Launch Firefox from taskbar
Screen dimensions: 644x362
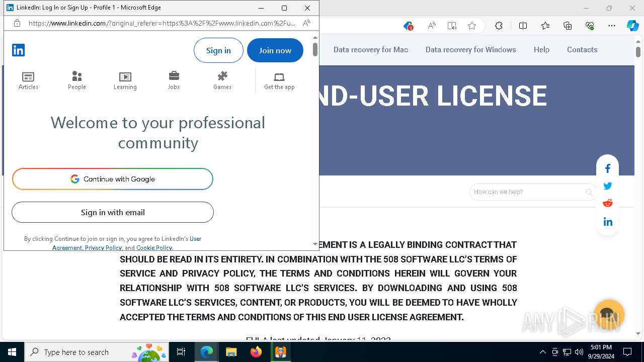pos(256,352)
